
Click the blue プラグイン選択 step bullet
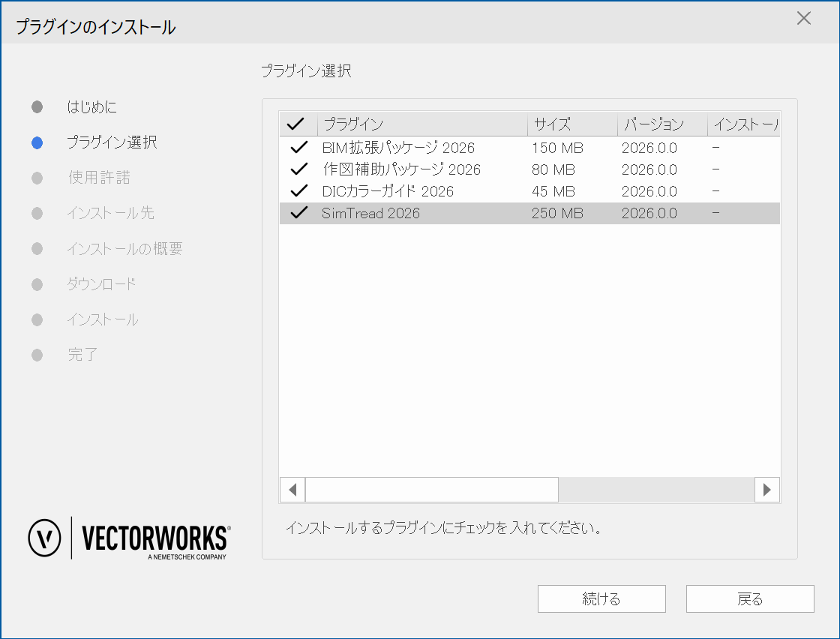(x=37, y=142)
